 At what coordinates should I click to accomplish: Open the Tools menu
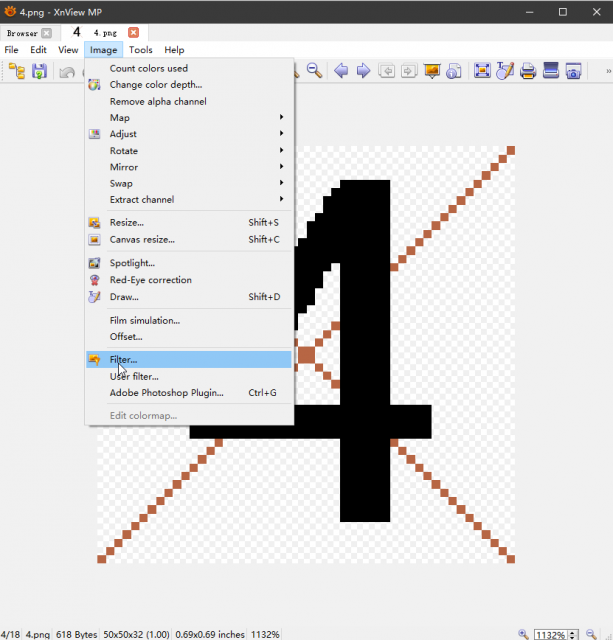click(141, 50)
